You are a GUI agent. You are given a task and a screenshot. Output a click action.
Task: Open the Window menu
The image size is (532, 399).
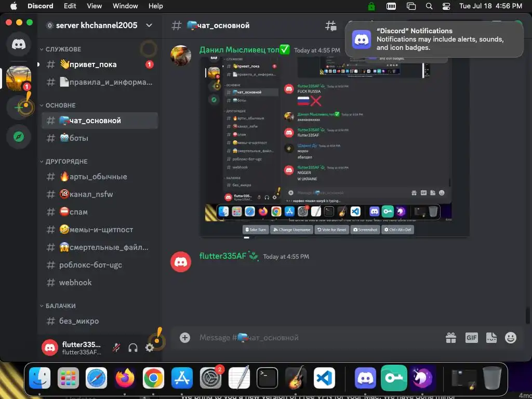pyautogui.click(x=125, y=6)
